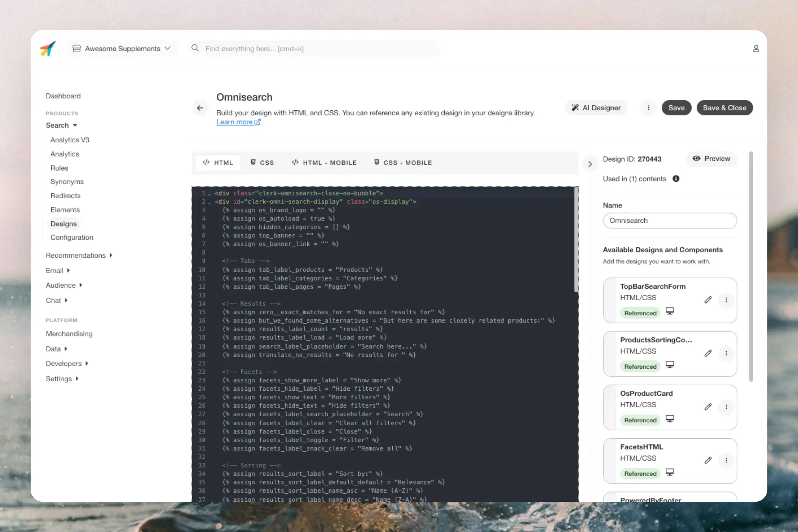This screenshot has width=798, height=532.
Task: Open the three-dot menu beside Save
Action: point(648,108)
